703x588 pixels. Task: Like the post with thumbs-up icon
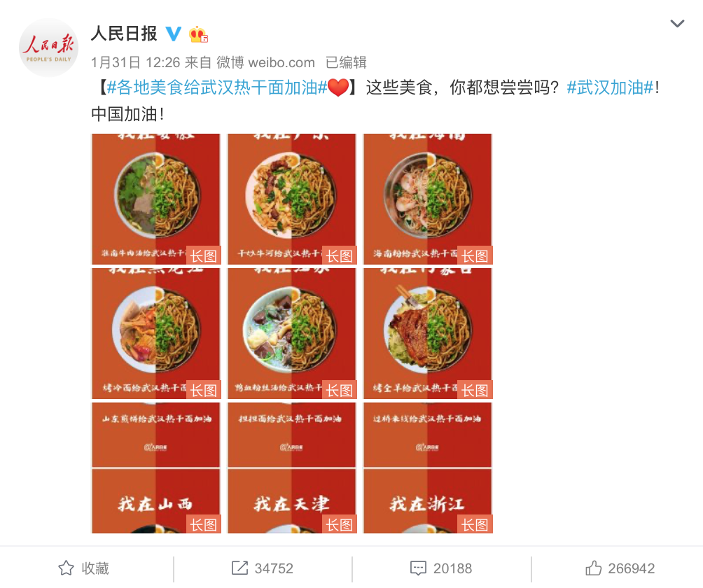point(593,568)
